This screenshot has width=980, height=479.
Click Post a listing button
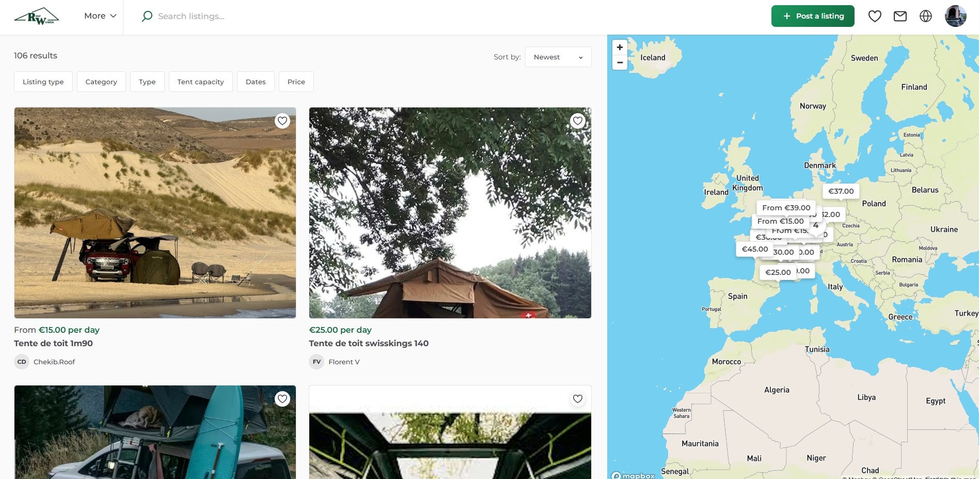click(x=813, y=16)
